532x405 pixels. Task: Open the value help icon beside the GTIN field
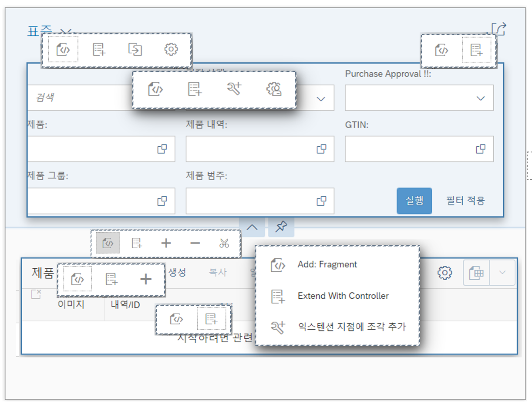click(x=481, y=148)
